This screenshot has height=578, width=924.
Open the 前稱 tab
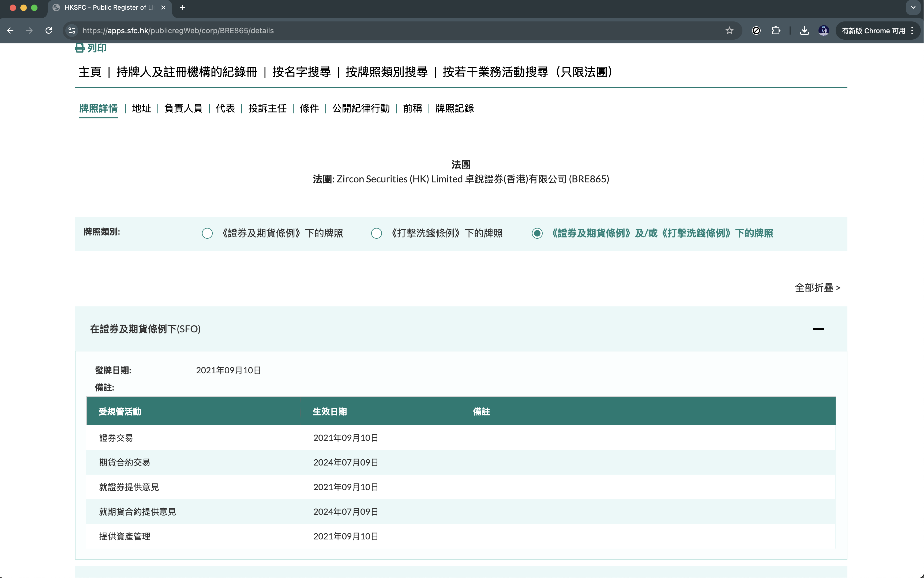(x=412, y=108)
